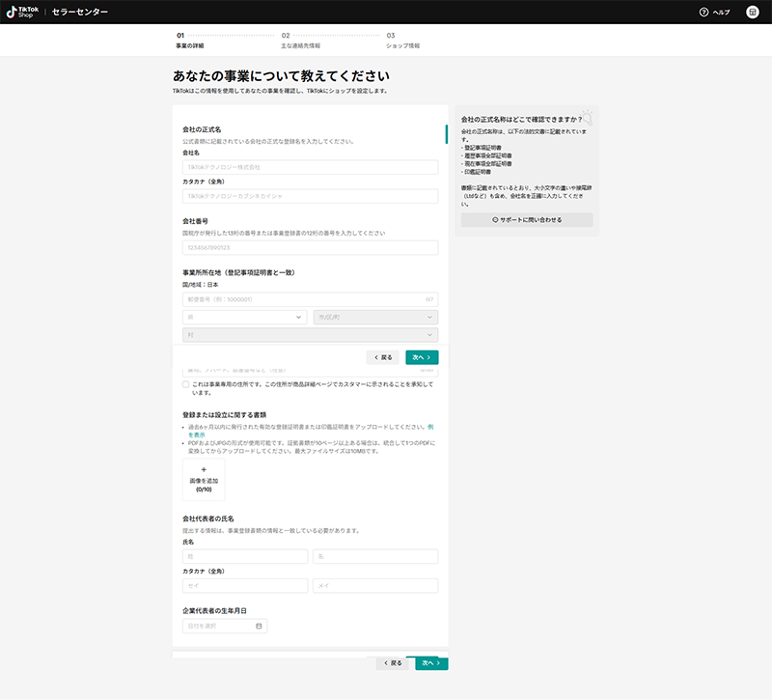
Task: Open the ヘルプ help icon
Action: point(703,12)
